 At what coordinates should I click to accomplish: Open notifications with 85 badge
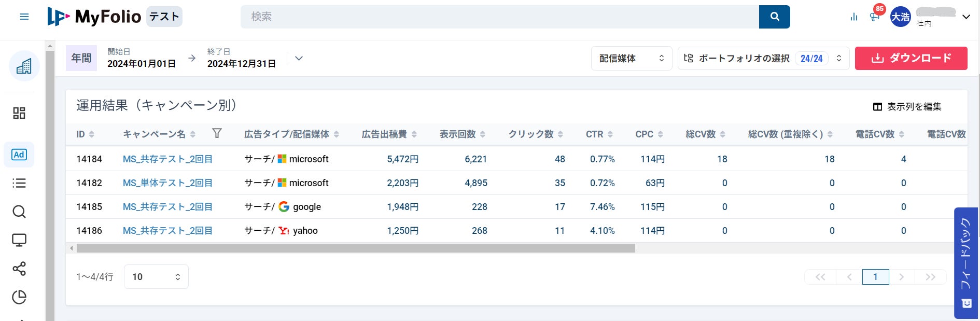(875, 16)
